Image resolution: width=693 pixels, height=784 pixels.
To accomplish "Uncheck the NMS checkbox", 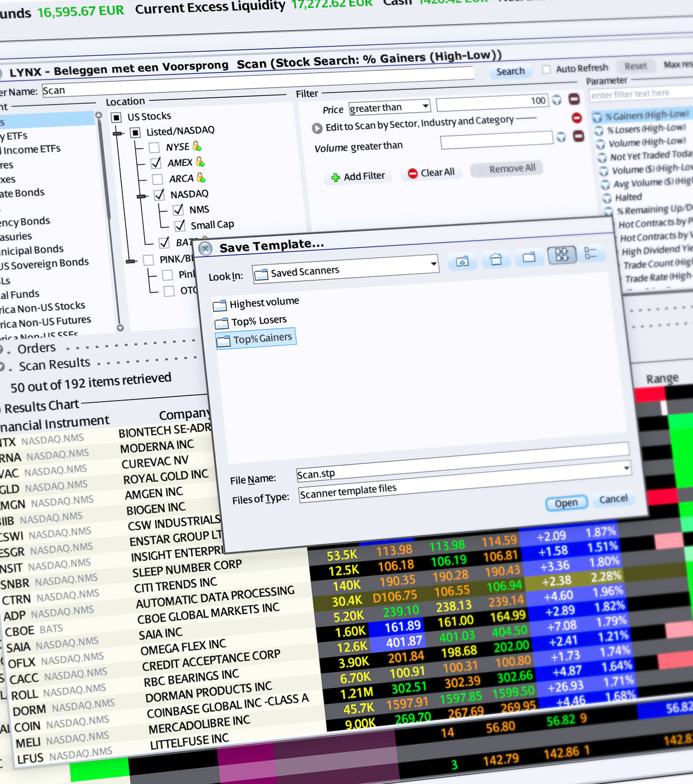I will (x=178, y=210).
